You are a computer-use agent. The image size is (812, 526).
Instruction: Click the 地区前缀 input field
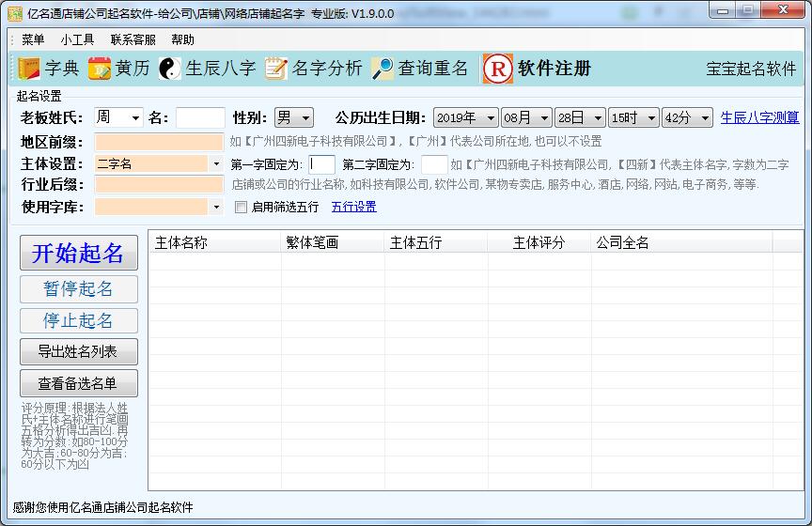(x=159, y=142)
